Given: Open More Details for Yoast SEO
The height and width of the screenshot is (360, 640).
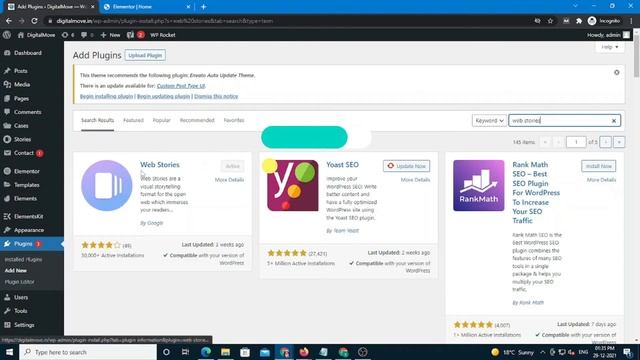Looking at the screenshot, I should pos(415,180).
